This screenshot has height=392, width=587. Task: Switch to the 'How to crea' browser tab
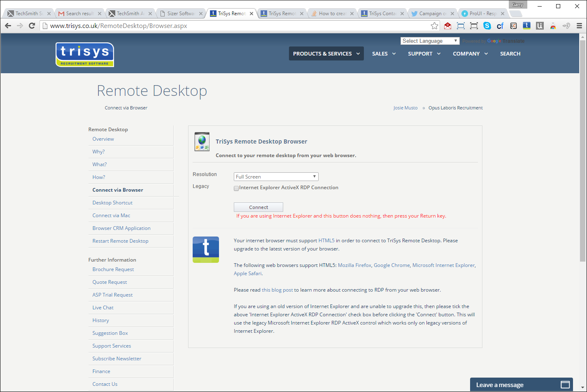[332, 13]
